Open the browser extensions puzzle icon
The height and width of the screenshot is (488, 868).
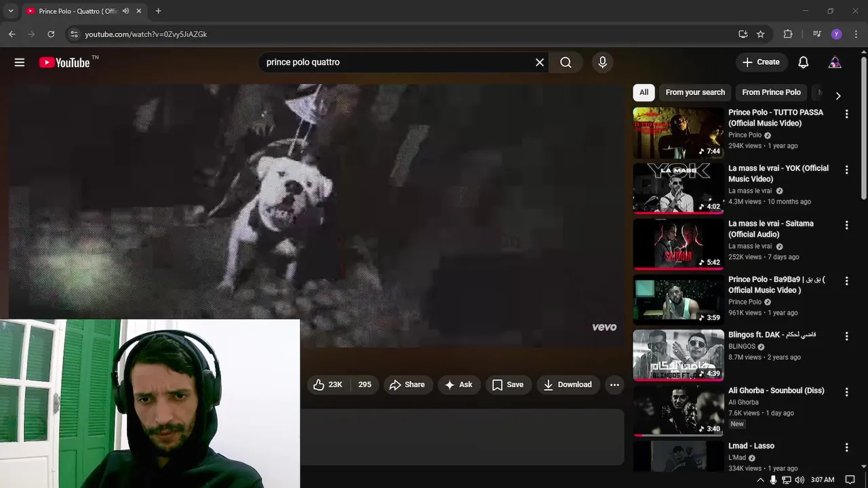[787, 34]
